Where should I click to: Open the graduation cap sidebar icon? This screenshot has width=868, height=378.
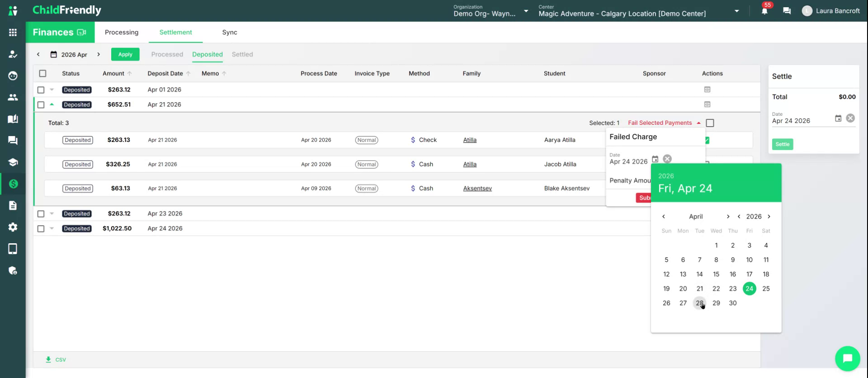[x=13, y=162]
